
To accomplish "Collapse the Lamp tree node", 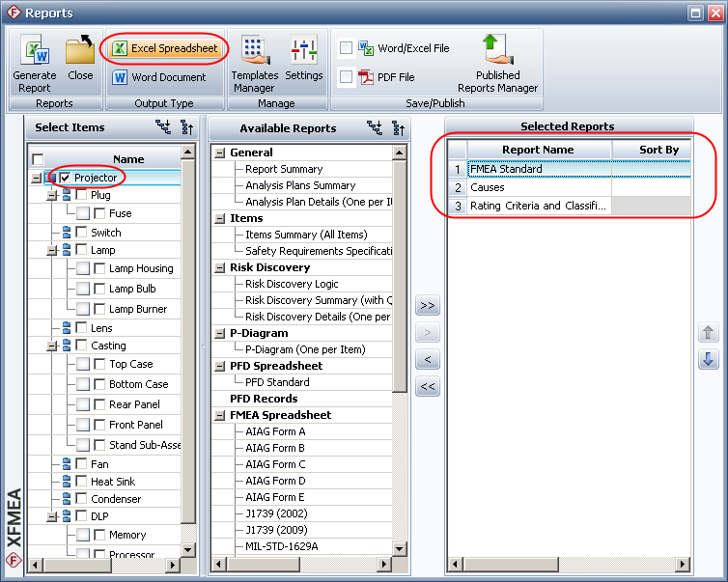I will coord(52,251).
